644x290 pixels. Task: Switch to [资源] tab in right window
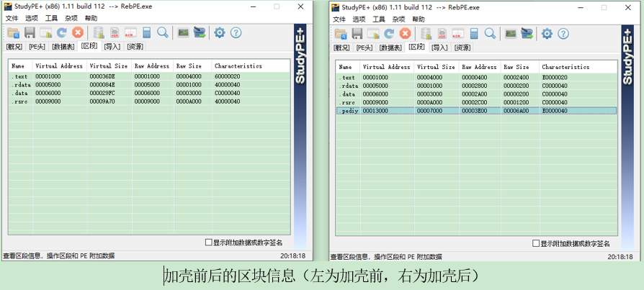(x=462, y=47)
